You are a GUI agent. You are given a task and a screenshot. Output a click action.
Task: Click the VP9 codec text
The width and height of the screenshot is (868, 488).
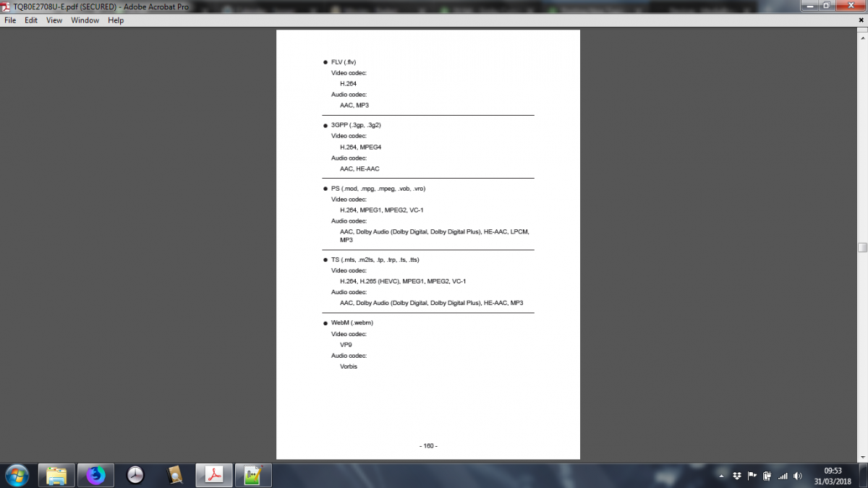(346, 345)
